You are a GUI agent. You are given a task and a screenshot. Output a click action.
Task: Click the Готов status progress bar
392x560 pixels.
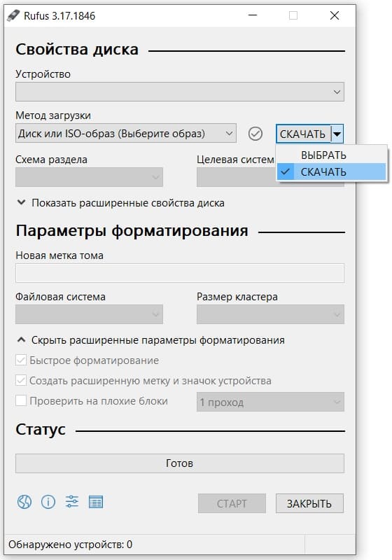point(180,463)
